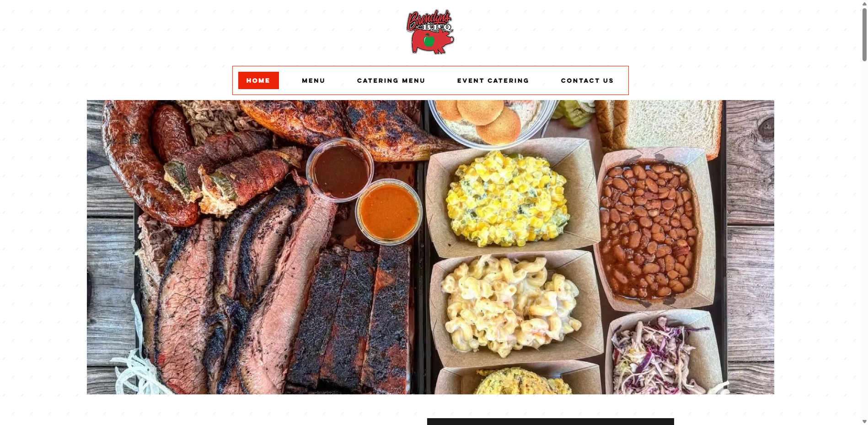868x425 pixels.
Task: Click the dark BBQ sauce cup
Action: pyautogui.click(x=340, y=170)
